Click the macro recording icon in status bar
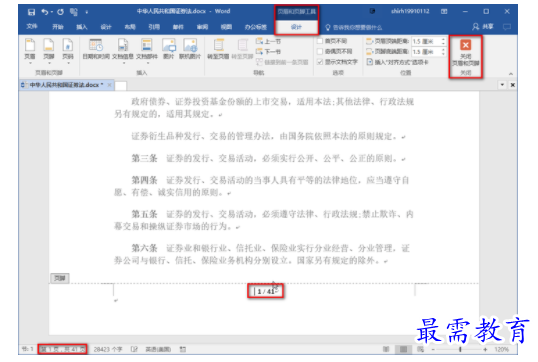This screenshot has height=362, width=538. (x=183, y=349)
